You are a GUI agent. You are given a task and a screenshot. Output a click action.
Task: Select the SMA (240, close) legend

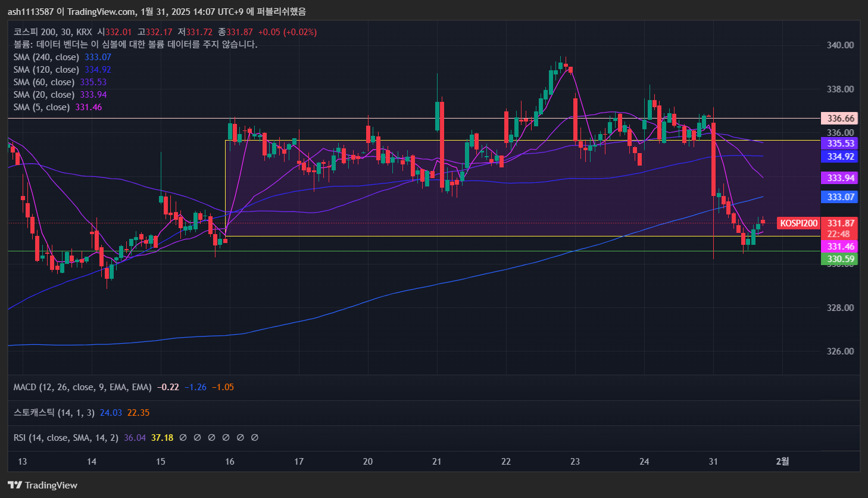(x=46, y=57)
